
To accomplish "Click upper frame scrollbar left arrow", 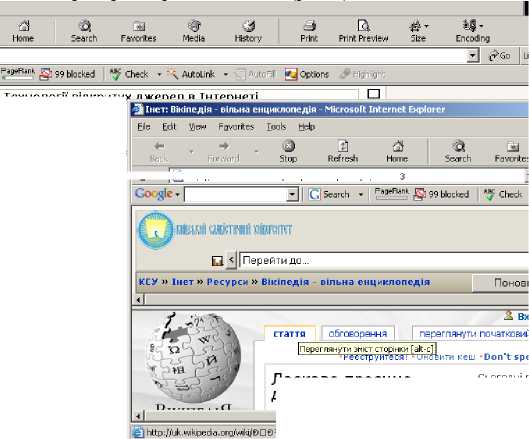I will (x=140, y=300).
